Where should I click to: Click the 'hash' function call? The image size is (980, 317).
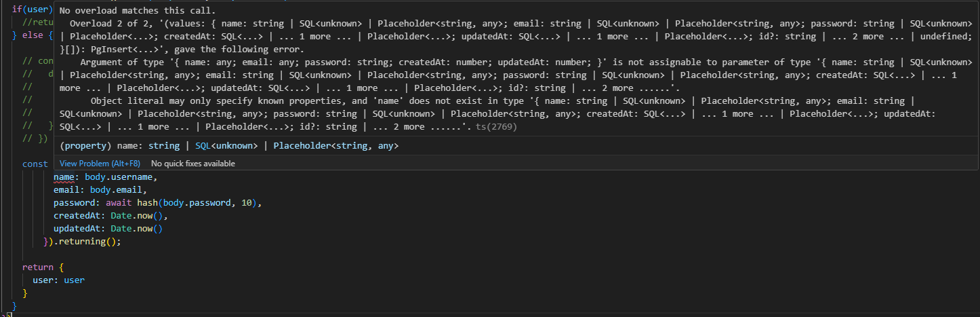pos(147,203)
